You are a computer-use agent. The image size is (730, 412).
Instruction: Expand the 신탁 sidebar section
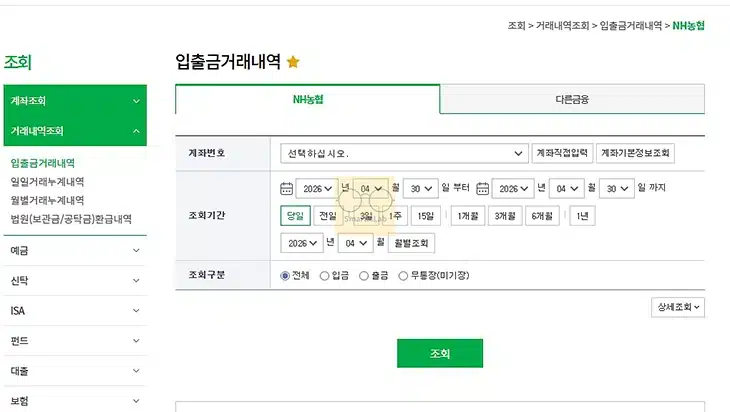pos(75,281)
